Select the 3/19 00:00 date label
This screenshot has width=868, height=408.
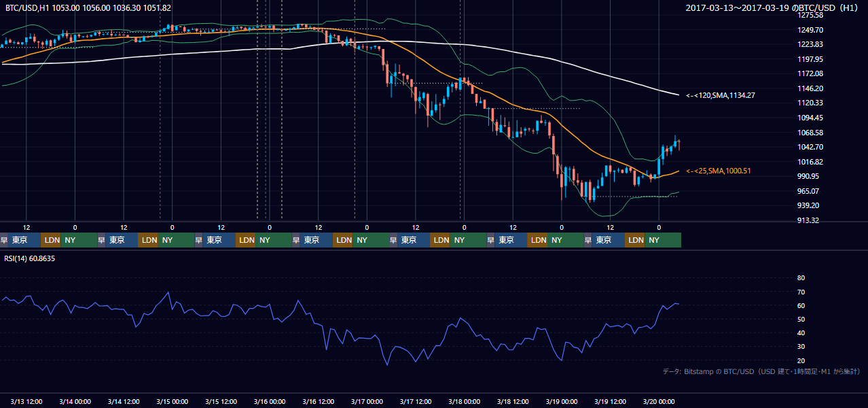(x=562, y=401)
